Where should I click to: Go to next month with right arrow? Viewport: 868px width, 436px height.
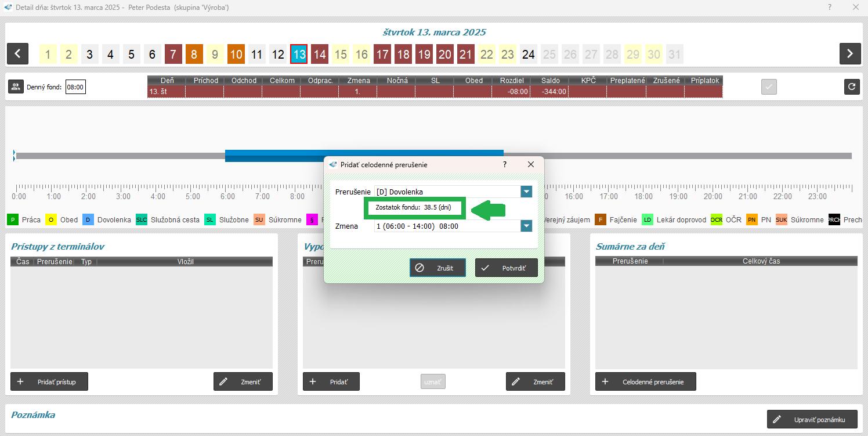[849, 54]
